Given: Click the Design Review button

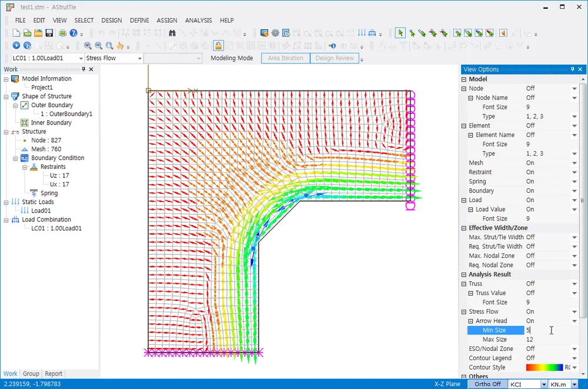Looking at the screenshot, I should coord(335,58).
